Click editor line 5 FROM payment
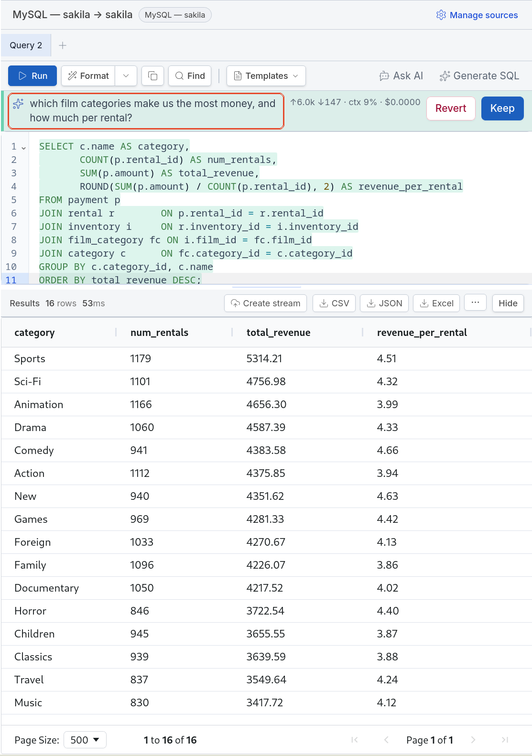Screen dimensions: 532x756 79,200
